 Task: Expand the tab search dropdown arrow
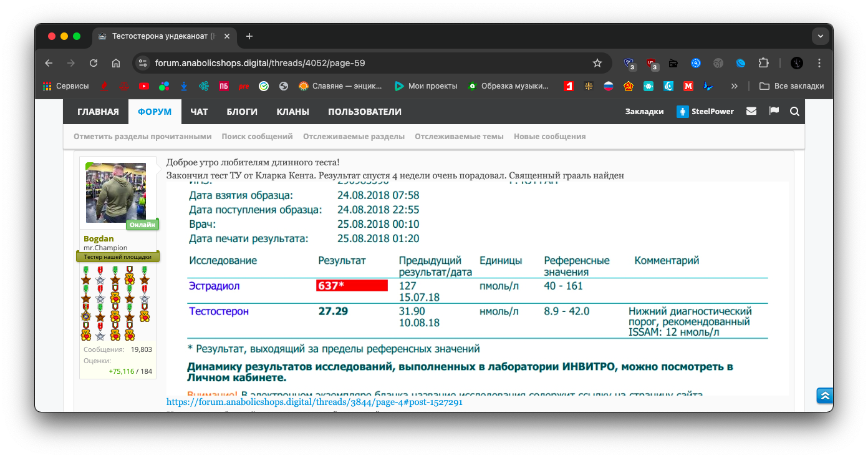(820, 36)
